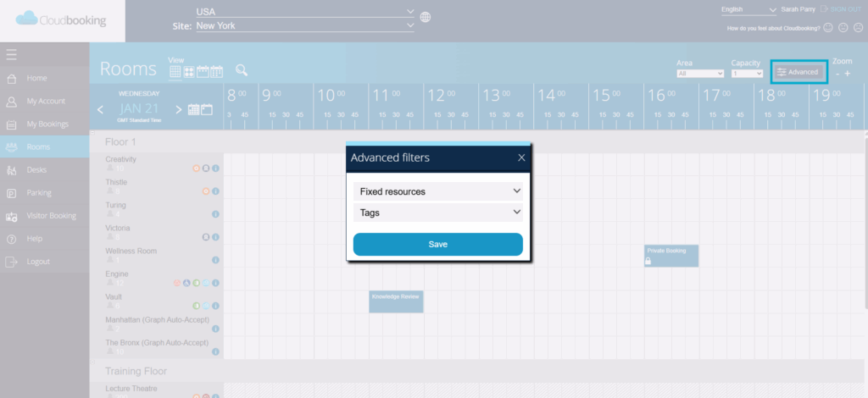Go to the previous day arrow

coord(101,109)
